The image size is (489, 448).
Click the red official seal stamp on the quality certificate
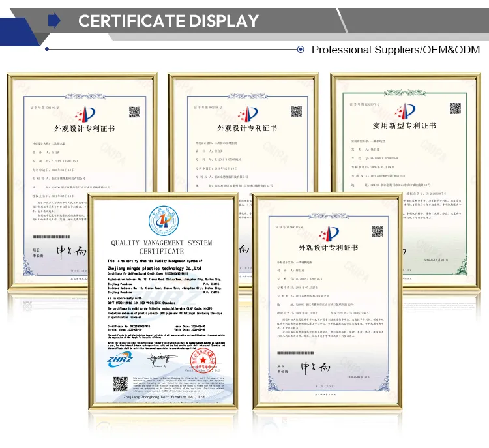click(x=203, y=361)
